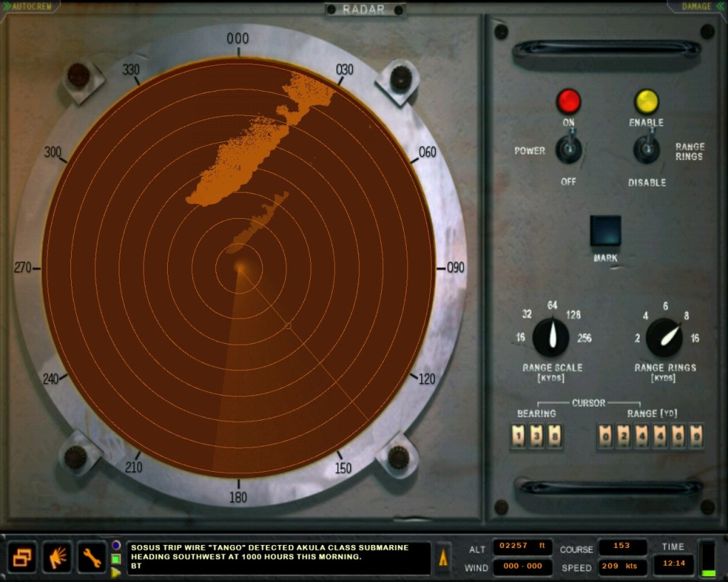Click the SPEED readout 209 kts
Screen dimensions: 728x582
click(x=621, y=566)
